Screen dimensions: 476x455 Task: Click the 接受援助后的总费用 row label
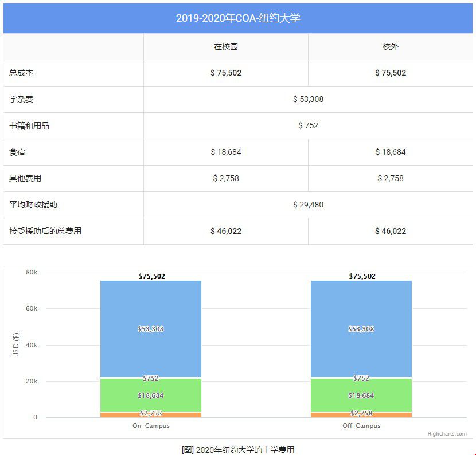pos(45,231)
